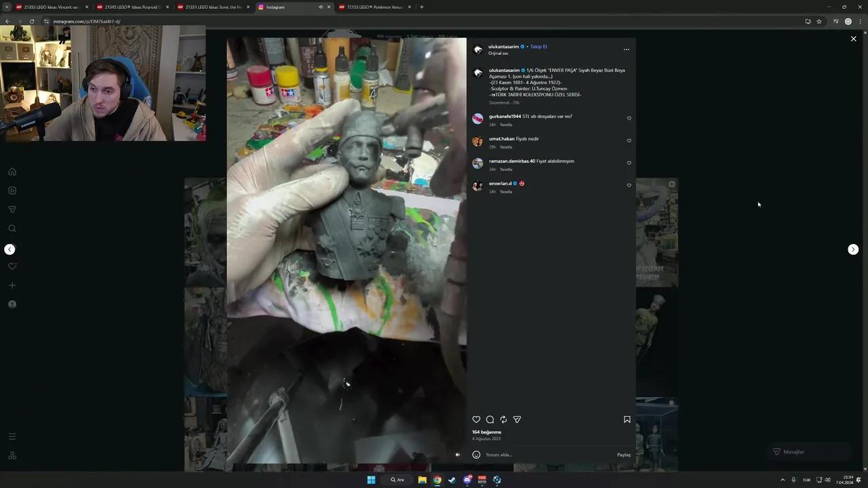Repost using the arrows icon under the post
The height and width of the screenshot is (488, 868).
pos(503,420)
